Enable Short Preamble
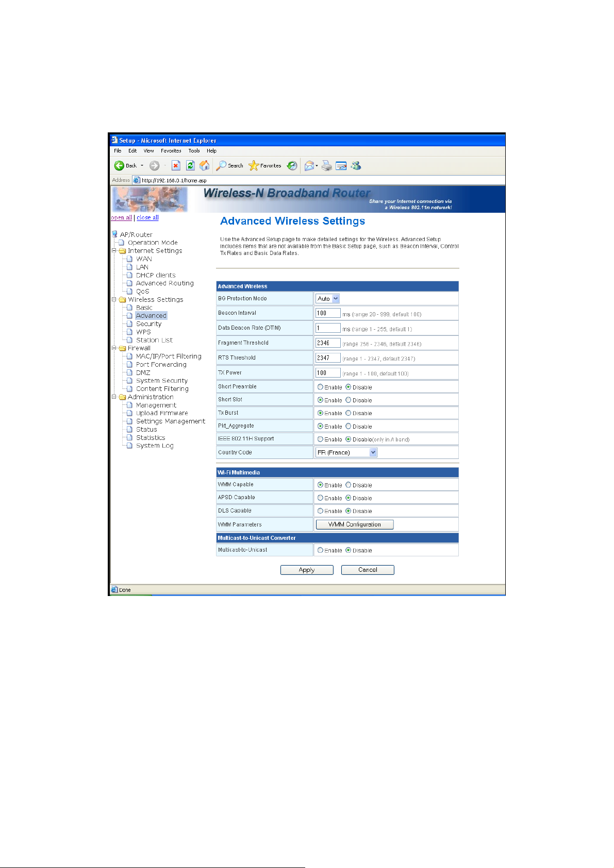The image size is (614, 868). (320, 387)
